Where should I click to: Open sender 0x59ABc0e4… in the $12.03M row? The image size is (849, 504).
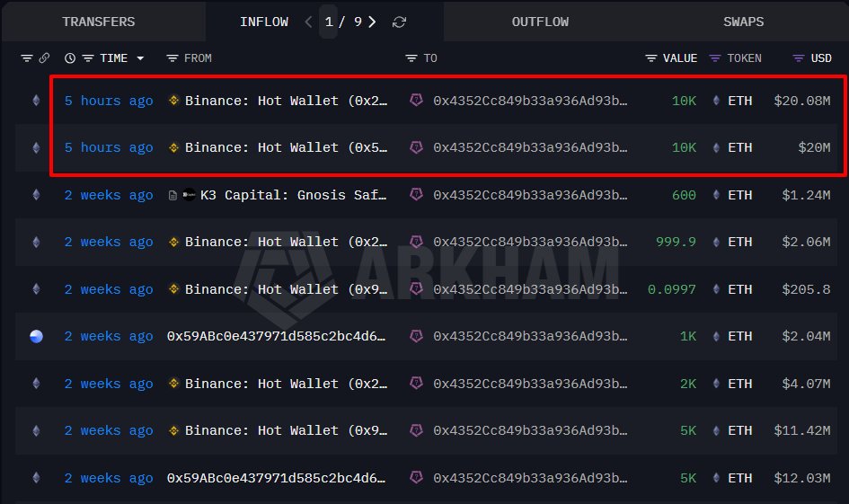(x=276, y=477)
